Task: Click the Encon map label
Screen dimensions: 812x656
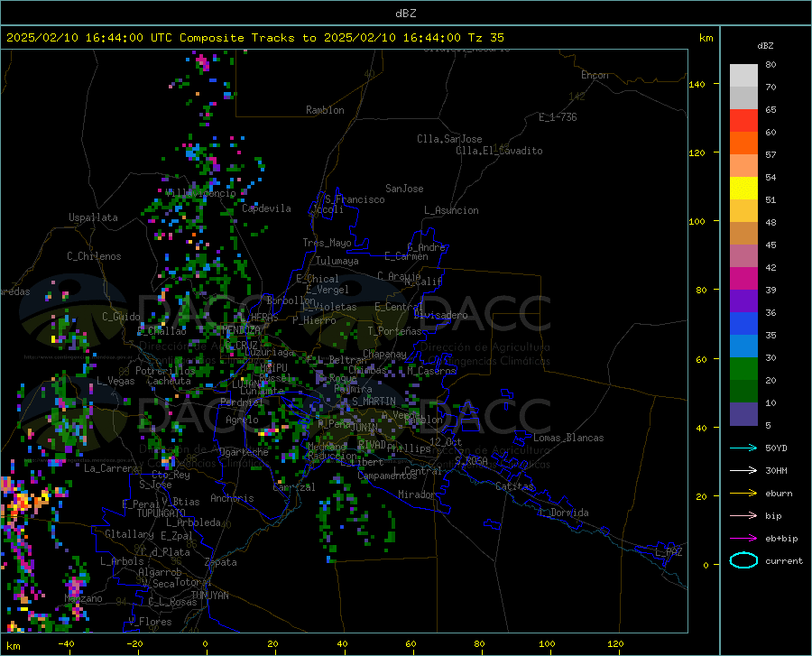Action: pos(595,75)
